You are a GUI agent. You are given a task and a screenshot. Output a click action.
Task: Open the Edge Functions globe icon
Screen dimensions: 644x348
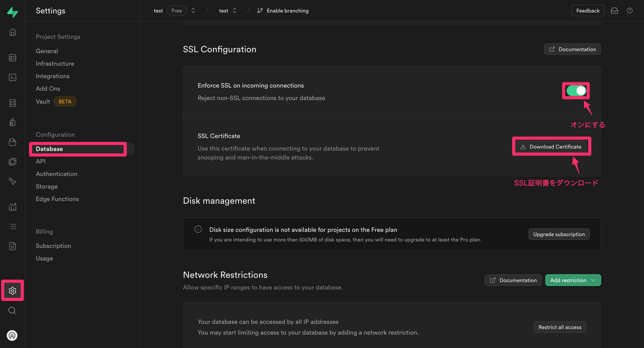point(12,161)
